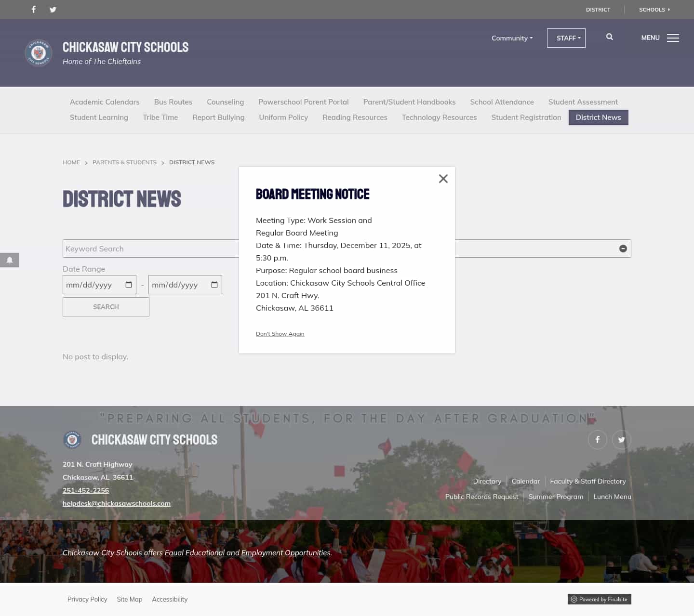The width and height of the screenshot is (694, 616).
Task: Select the District News nav tab
Action: tap(598, 117)
